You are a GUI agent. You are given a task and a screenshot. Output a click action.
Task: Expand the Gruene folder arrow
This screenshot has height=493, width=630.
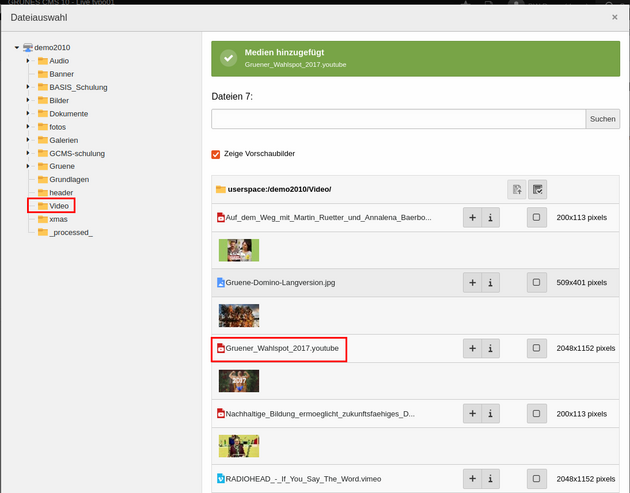[28, 166]
